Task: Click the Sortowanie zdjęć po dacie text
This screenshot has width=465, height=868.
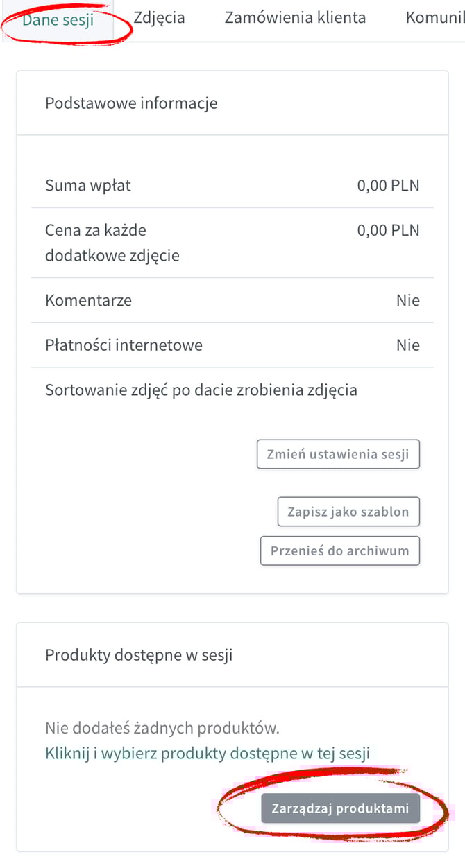Action: pyautogui.click(x=201, y=390)
